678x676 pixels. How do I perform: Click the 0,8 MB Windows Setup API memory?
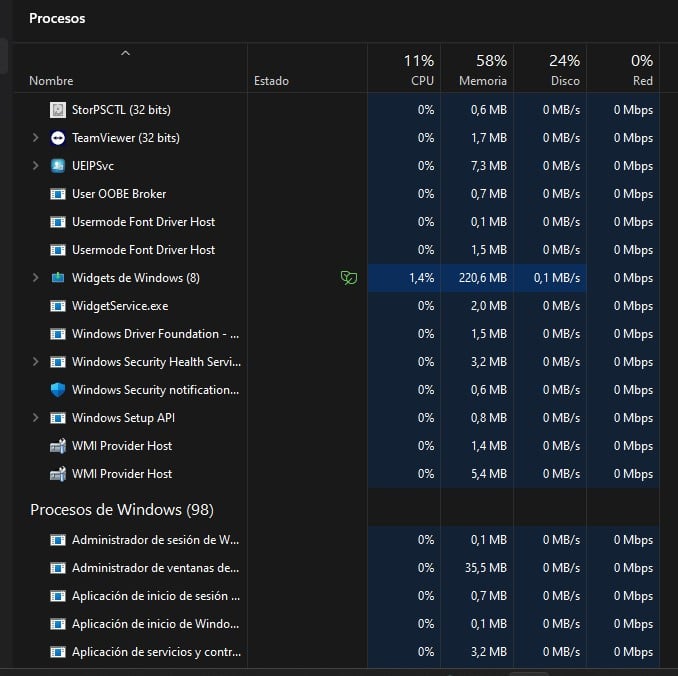[x=489, y=418]
